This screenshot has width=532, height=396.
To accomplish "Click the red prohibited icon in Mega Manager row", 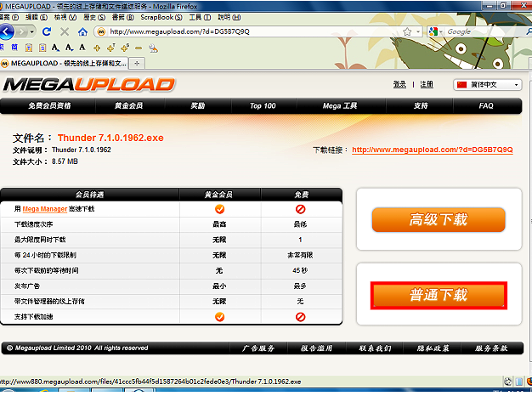I will point(301,209).
